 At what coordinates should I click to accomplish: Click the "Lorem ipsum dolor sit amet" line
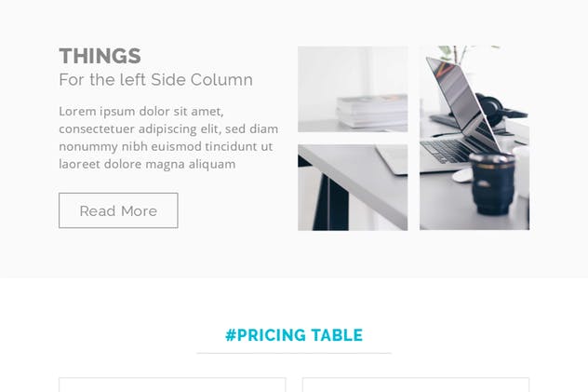(140, 111)
